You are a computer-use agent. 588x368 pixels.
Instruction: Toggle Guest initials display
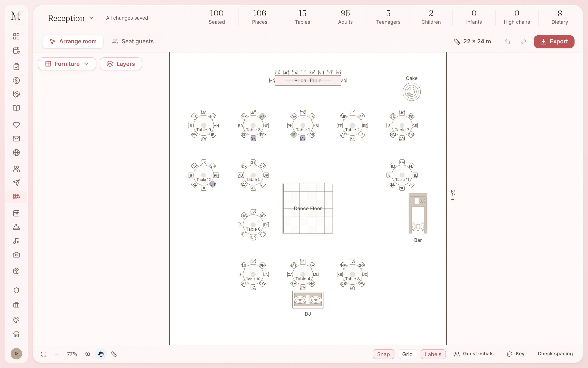(474, 354)
